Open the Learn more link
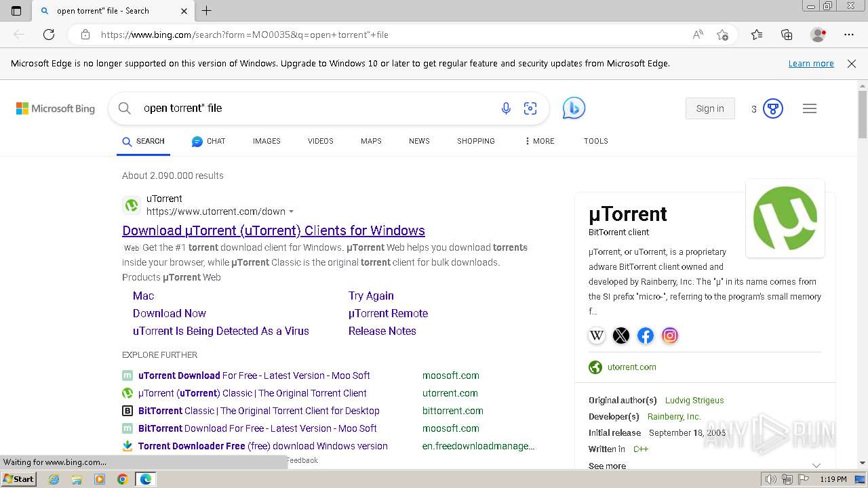868x488 pixels. click(x=811, y=63)
